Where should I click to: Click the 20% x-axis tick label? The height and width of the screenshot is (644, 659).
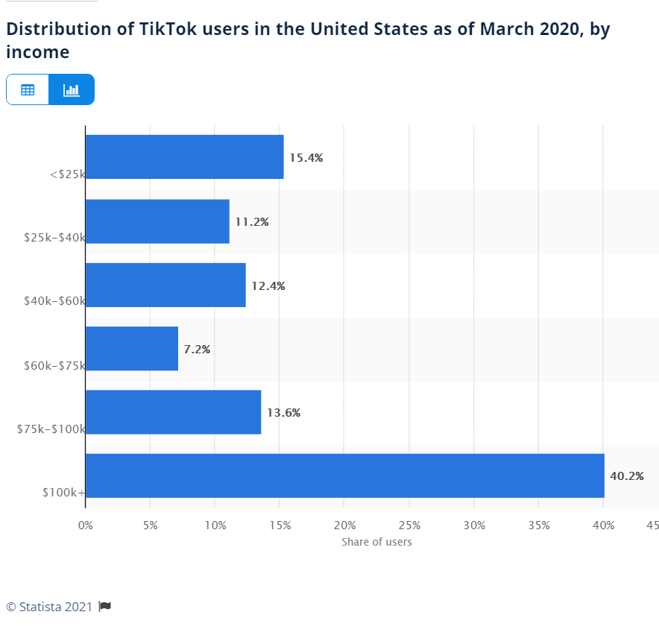tap(344, 525)
